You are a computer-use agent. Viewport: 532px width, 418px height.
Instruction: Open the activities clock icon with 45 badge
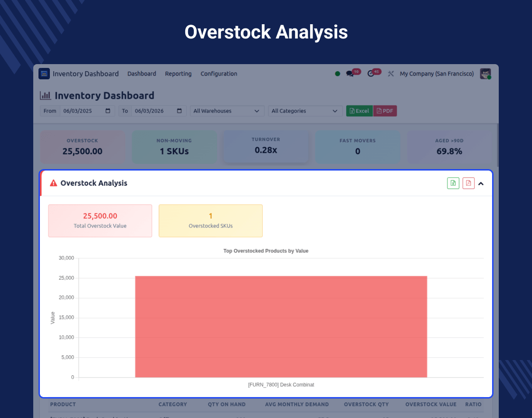pyautogui.click(x=371, y=74)
